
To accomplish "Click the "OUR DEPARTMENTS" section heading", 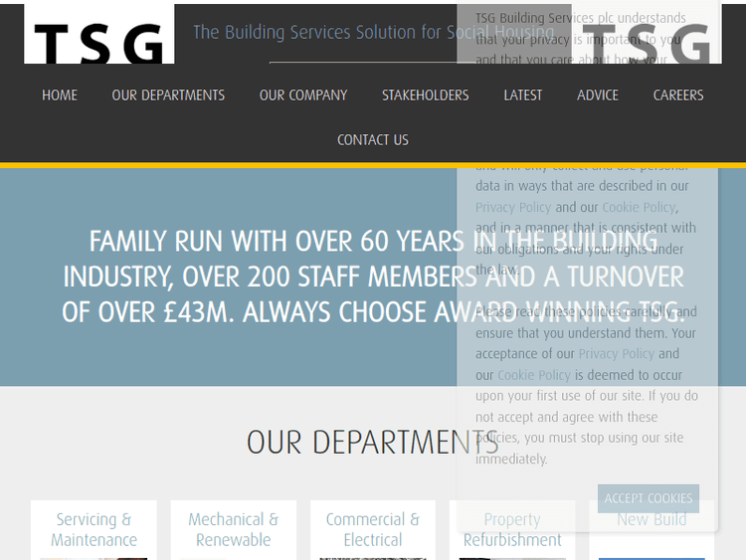I will click(373, 443).
